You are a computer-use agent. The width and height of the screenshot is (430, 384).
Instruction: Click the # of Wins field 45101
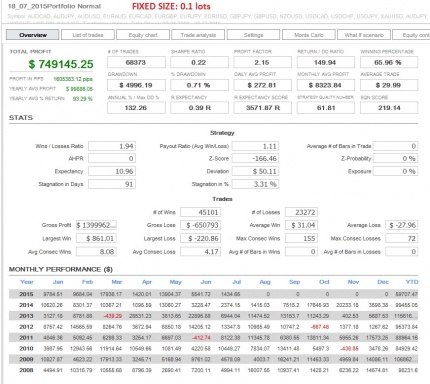coord(200,212)
